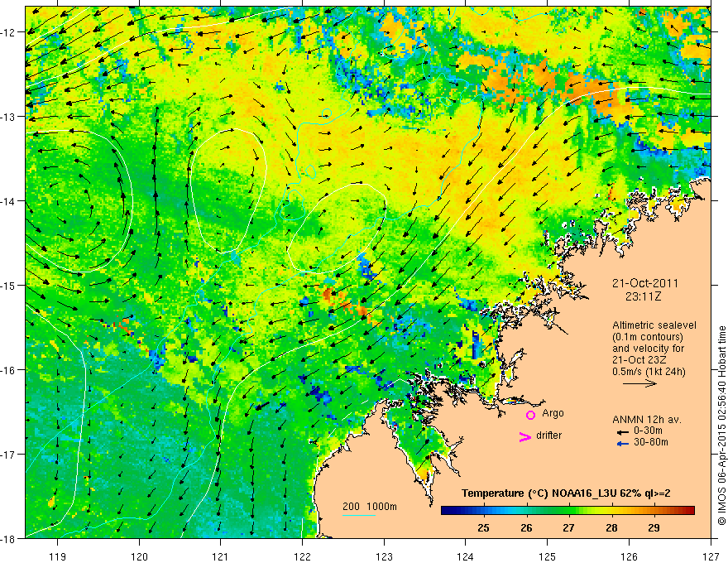728x563 pixels.
Task: Click the cyan 200 1000m depth line
Action: click(x=359, y=515)
